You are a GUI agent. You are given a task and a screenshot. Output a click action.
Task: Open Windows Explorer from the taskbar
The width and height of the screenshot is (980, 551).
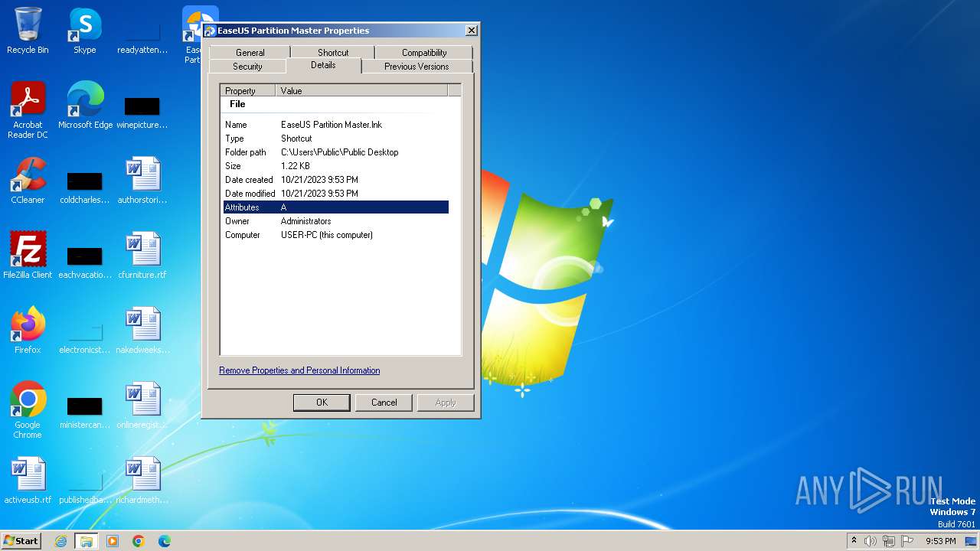point(87,541)
